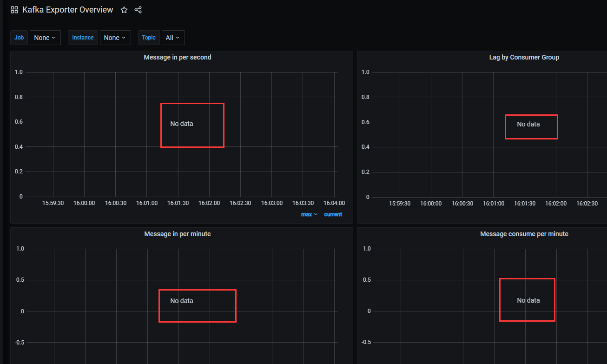607x364 pixels.
Task: Open the Instance variable None dropdown
Action: click(115, 37)
